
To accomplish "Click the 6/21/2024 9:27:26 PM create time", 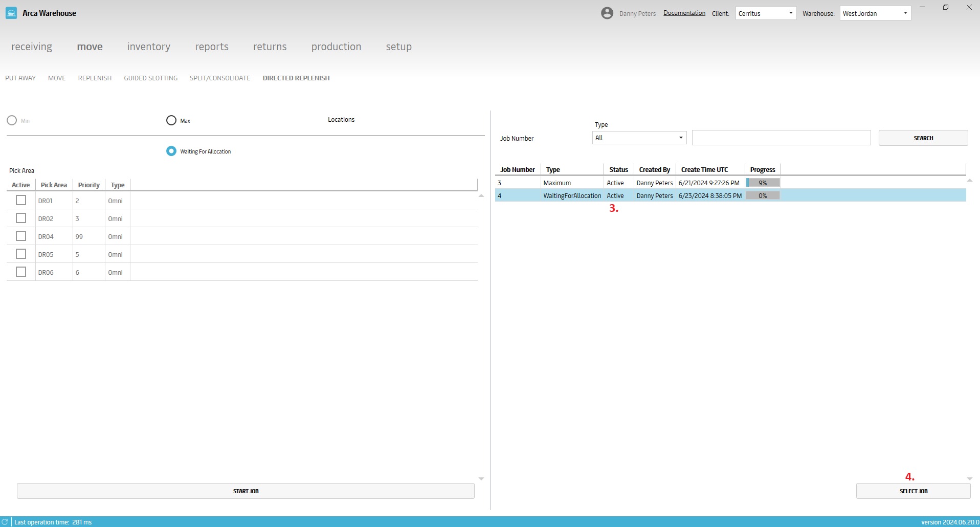I will (709, 183).
